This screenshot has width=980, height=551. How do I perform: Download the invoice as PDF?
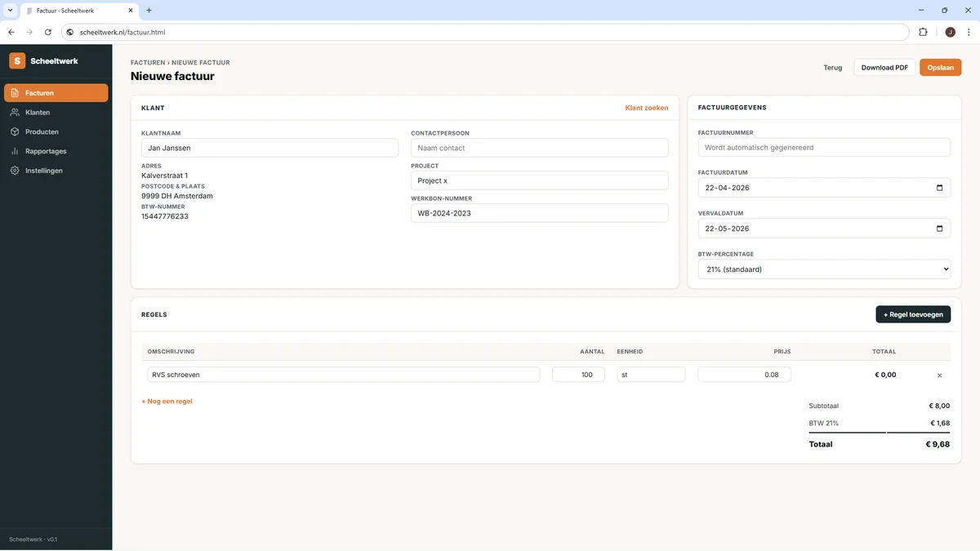pyautogui.click(x=884, y=68)
